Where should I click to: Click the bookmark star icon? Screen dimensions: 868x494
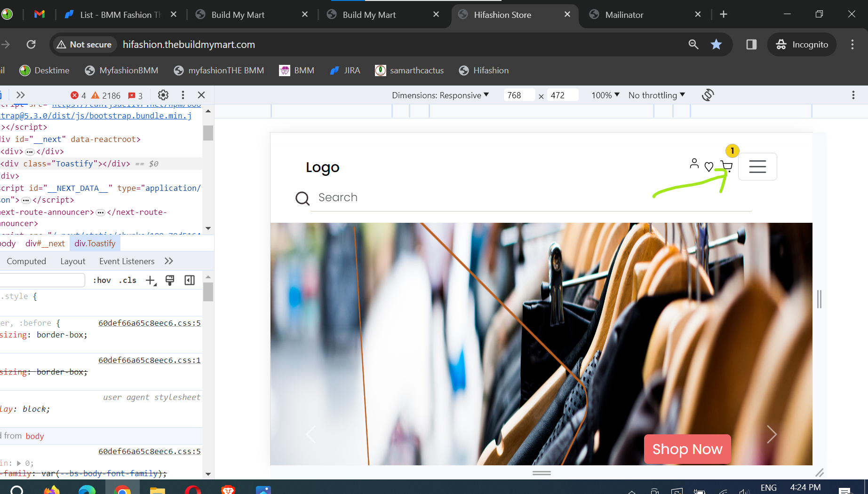tap(716, 45)
